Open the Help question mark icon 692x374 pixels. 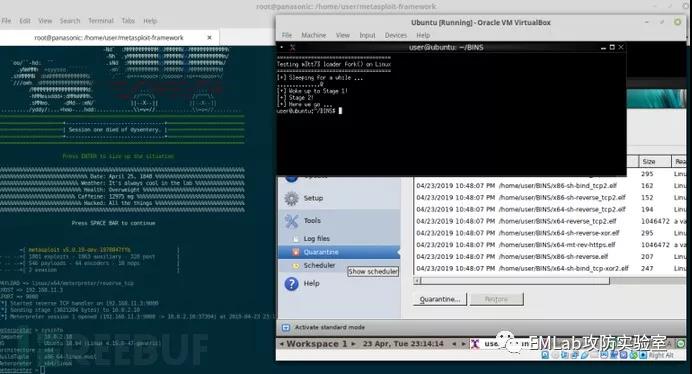(x=291, y=283)
